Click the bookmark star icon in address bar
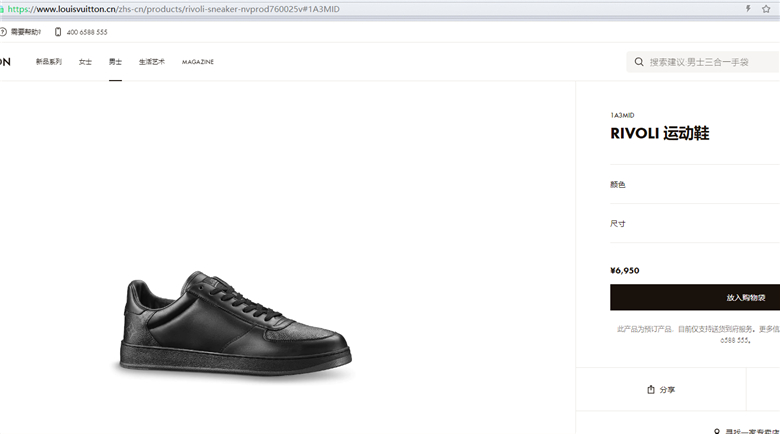The height and width of the screenshot is (434, 780). coord(766,9)
